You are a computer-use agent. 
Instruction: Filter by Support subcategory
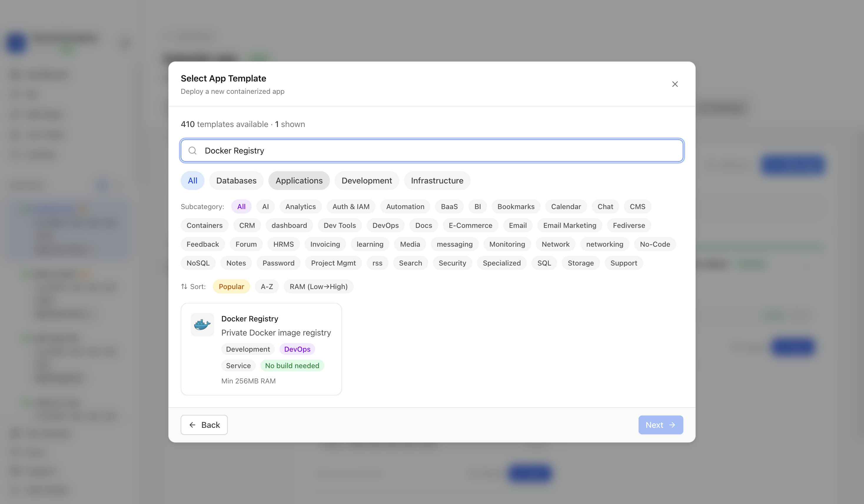(x=624, y=263)
